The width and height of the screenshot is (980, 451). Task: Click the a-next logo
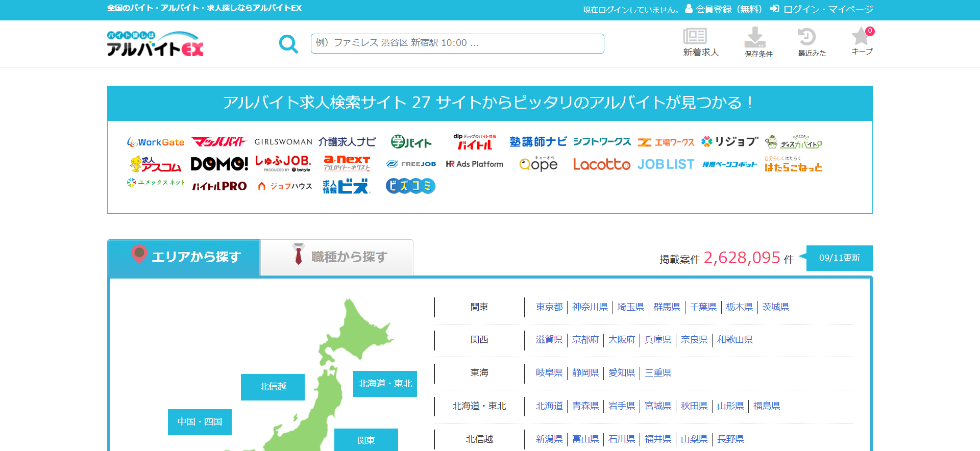click(347, 163)
